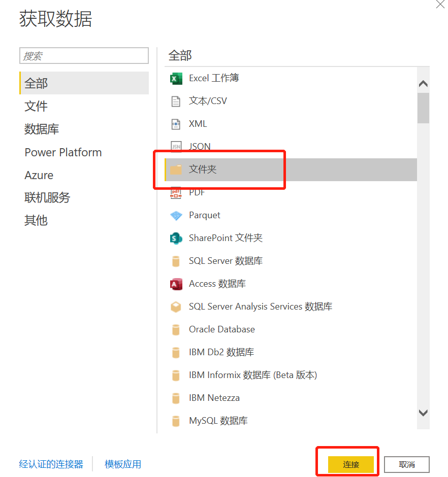This screenshot has width=448, height=477.
Task: Choose the 文本/CSV file icon
Action: pyautogui.click(x=176, y=101)
